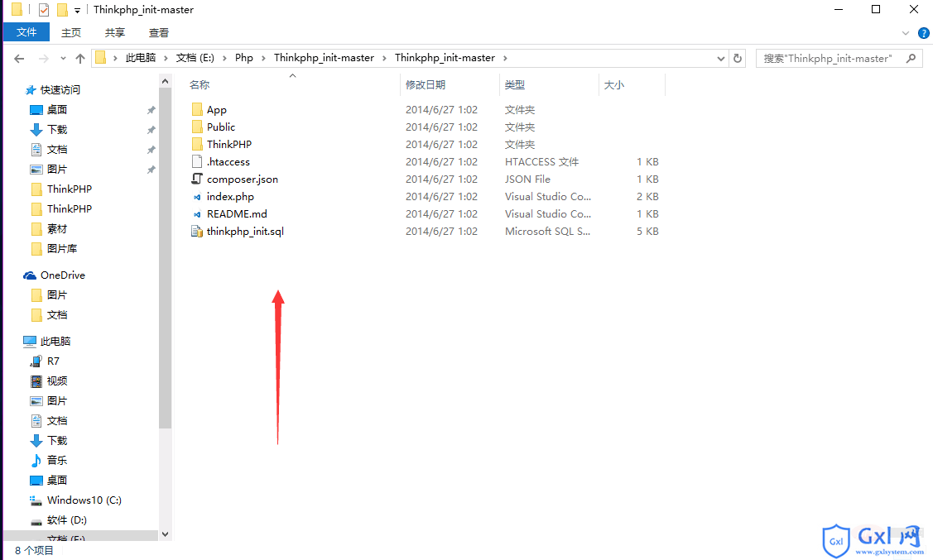Click the "HTACCESS 文件" type cell
This screenshot has width=933, height=560.
tap(541, 161)
